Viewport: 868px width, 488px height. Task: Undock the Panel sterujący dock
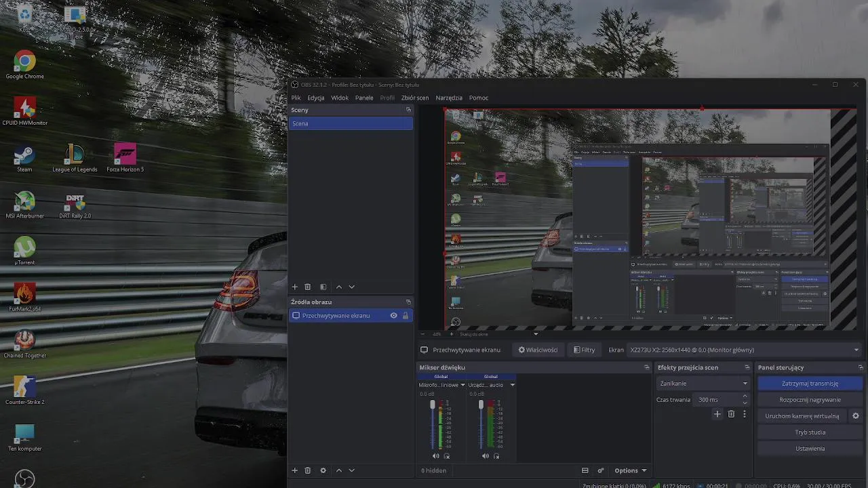pos(861,367)
